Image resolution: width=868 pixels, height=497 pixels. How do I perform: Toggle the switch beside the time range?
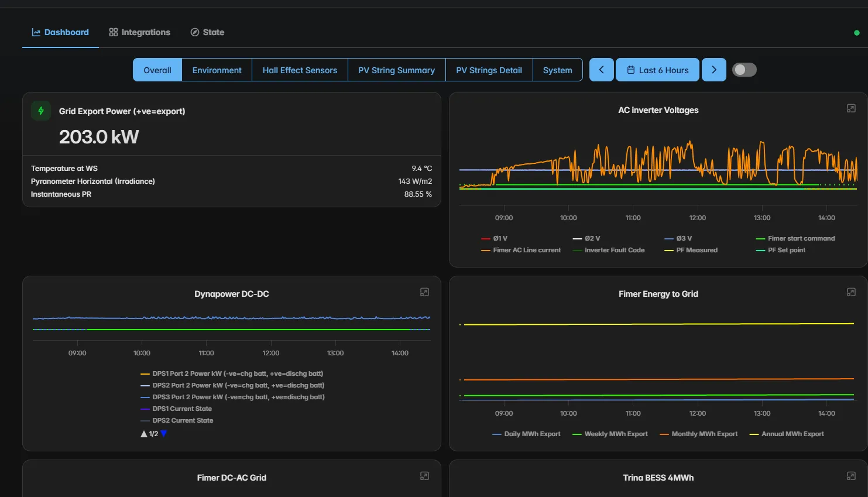click(x=745, y=70)
